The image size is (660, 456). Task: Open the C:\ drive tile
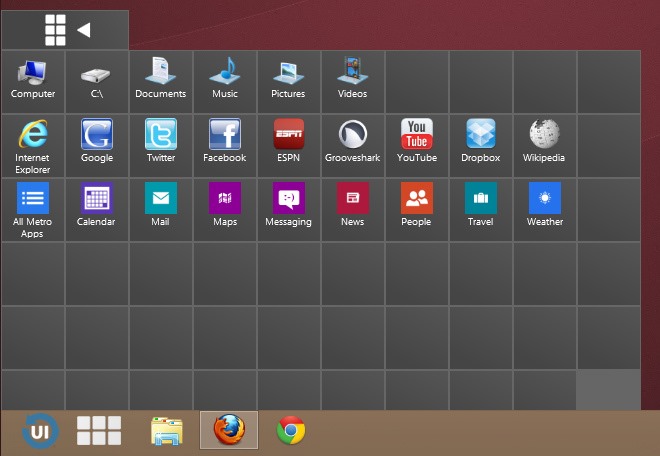pyautogui.click(x=97, y=80)
